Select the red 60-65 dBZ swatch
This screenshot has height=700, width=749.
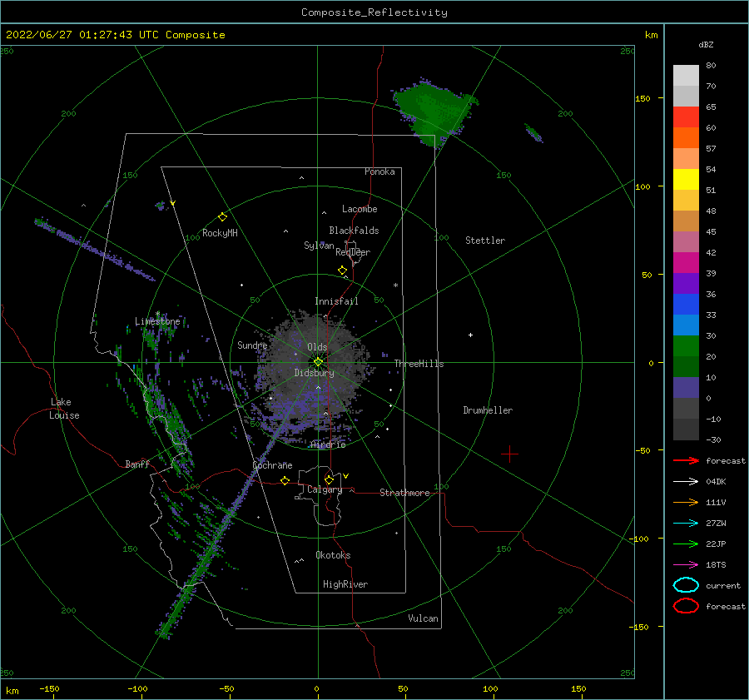(x=686, y=117)
